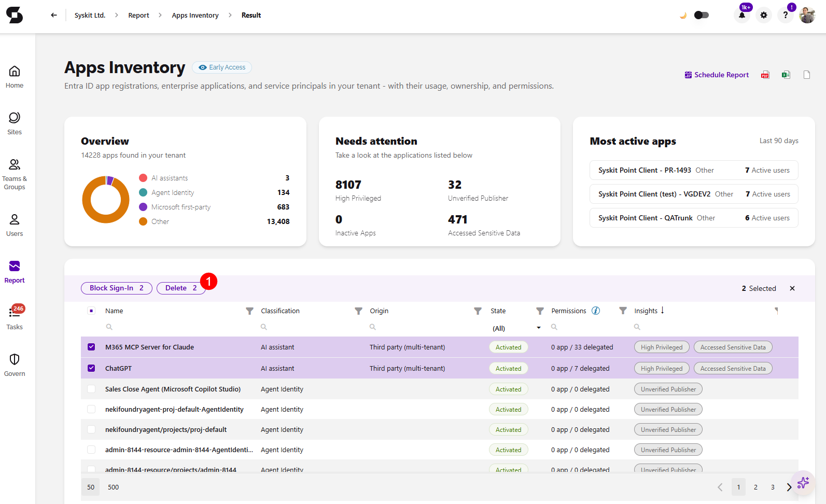Click the Schedule Report link

coord(717,75)
